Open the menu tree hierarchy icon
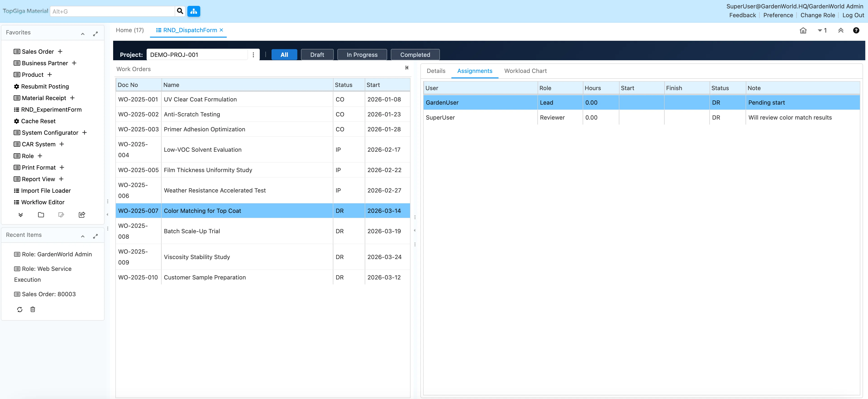This screenshot has height=399, width=868. (x=194, y=11)
